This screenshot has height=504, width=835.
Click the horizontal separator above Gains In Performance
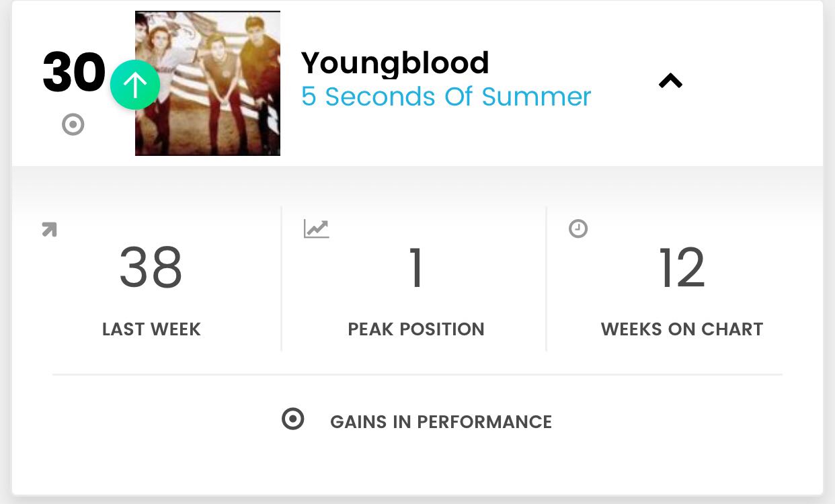[x=417, y=374]
